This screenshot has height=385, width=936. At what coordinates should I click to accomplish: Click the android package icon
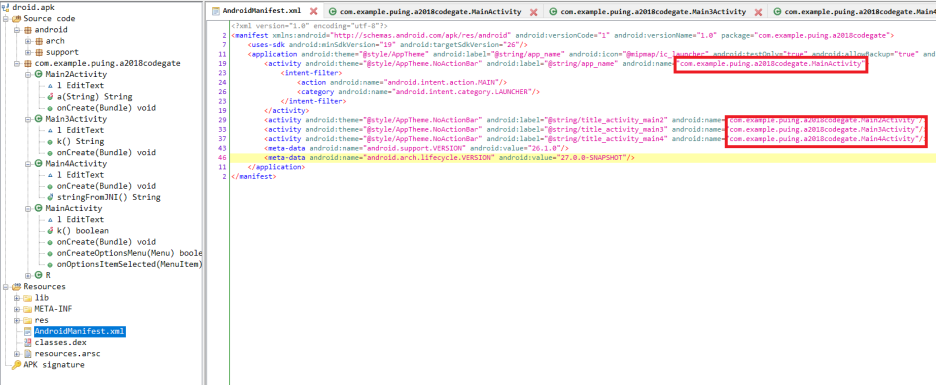click(29, 30)
